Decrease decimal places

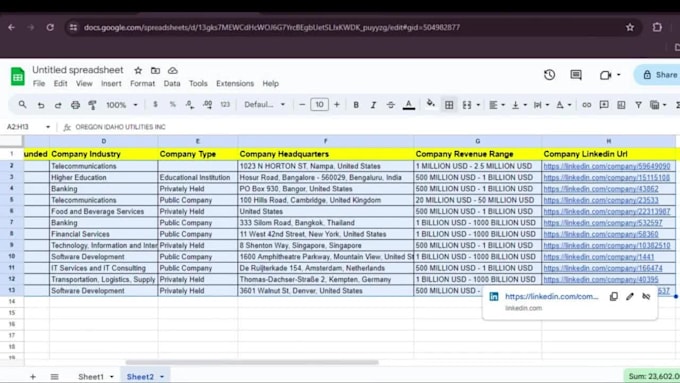[190, 105]
